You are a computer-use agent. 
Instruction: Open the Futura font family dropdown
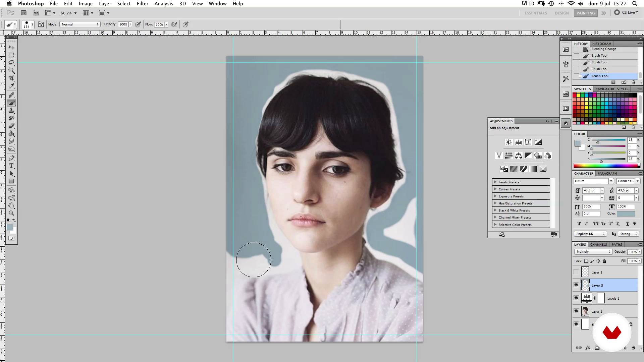pos(611,181)
